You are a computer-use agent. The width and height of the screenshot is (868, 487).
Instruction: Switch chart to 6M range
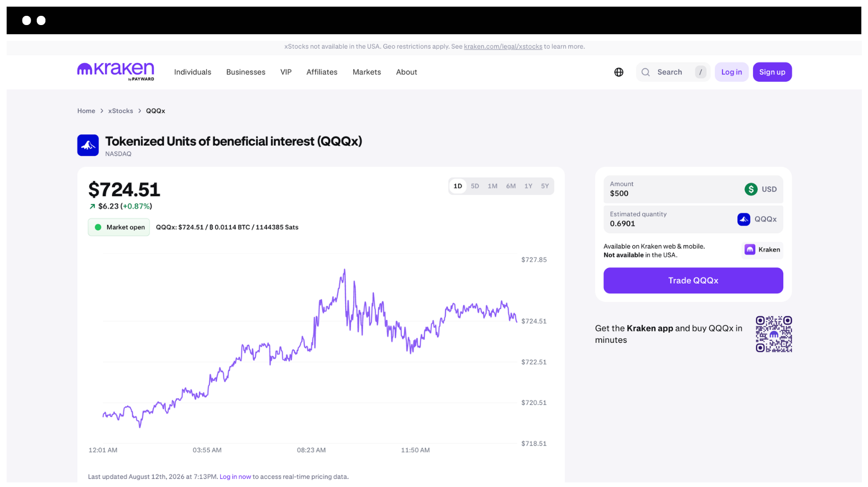click(511, 186)
